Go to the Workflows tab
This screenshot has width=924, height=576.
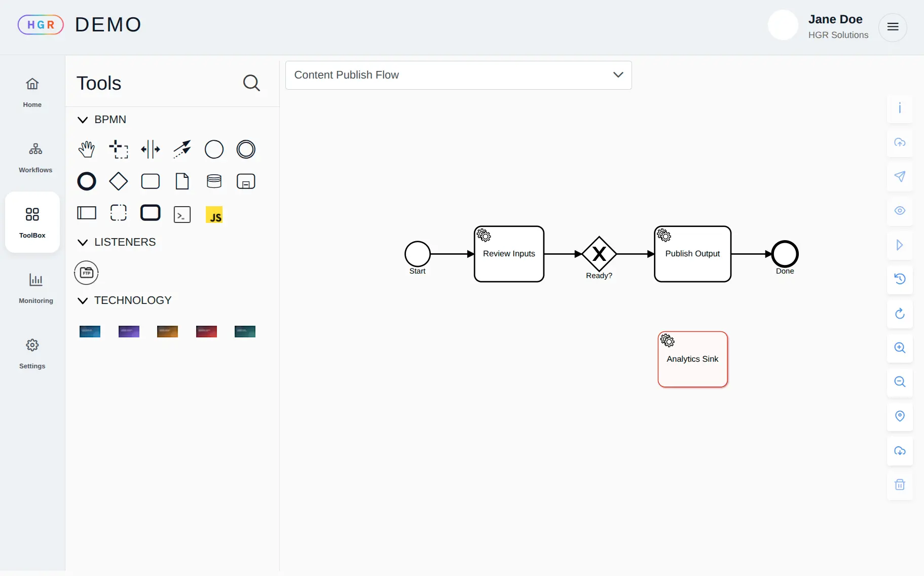pos(35,157)
